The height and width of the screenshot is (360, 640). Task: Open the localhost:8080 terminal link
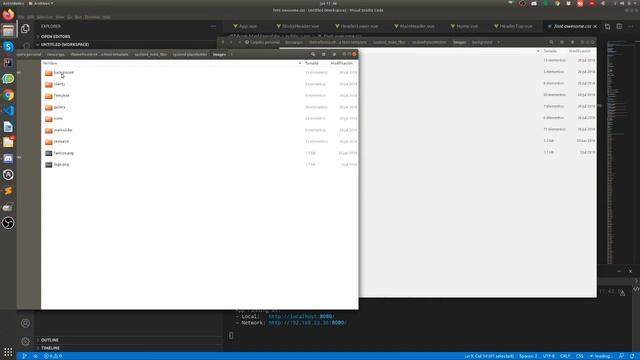point(301,316)
